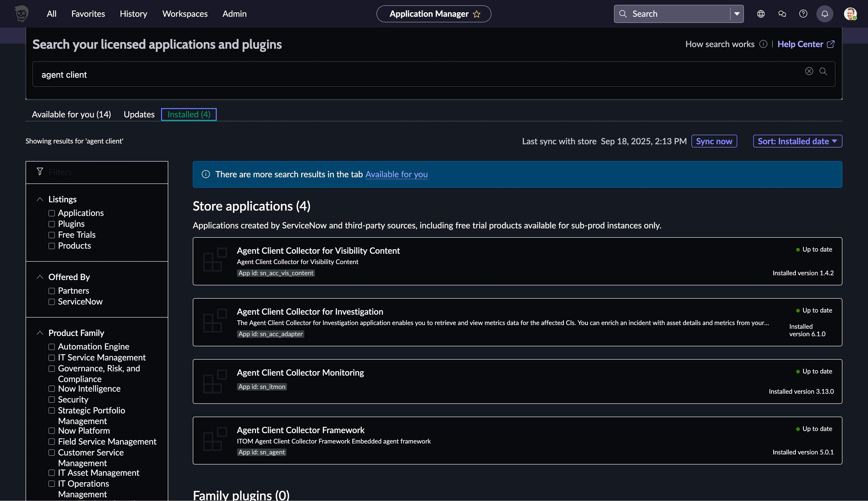Open the globe scope selector icon
The width and height of the screenshot is (868, 501).
coord(761,14)
